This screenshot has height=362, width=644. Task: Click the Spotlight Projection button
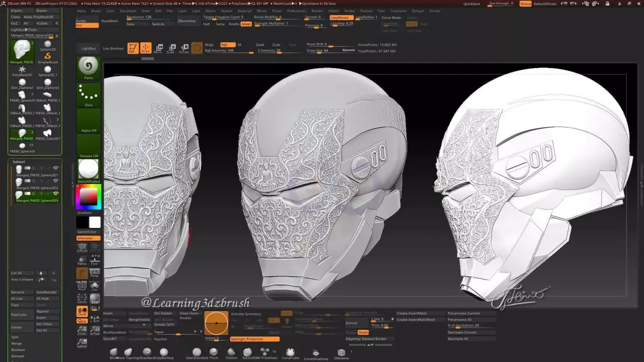pos(255,339)
